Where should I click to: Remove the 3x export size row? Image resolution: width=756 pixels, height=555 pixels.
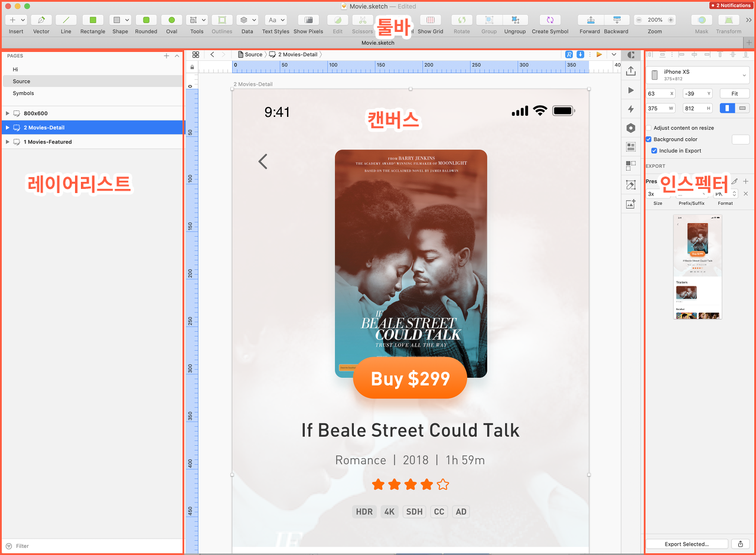tap(745, 194)
